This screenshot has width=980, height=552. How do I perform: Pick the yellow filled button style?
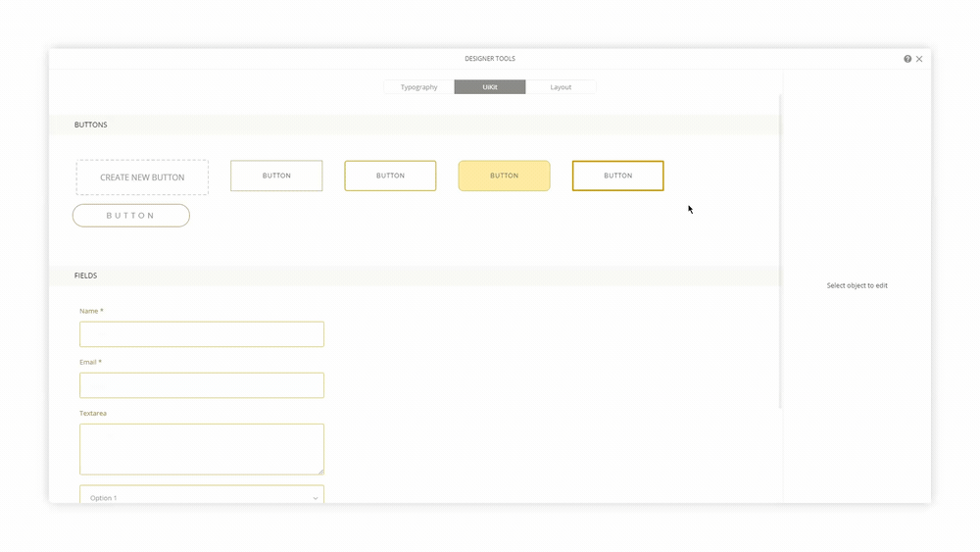(504, 176)
